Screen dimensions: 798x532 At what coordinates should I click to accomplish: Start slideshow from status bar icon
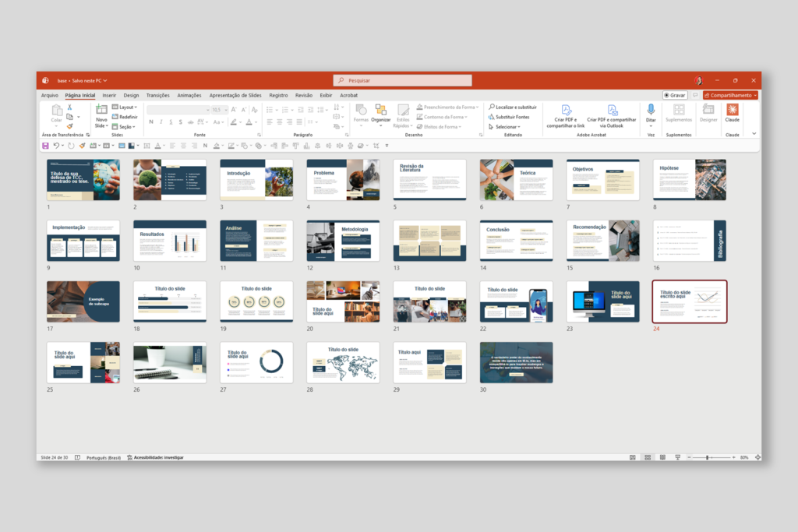click(678, 457)
